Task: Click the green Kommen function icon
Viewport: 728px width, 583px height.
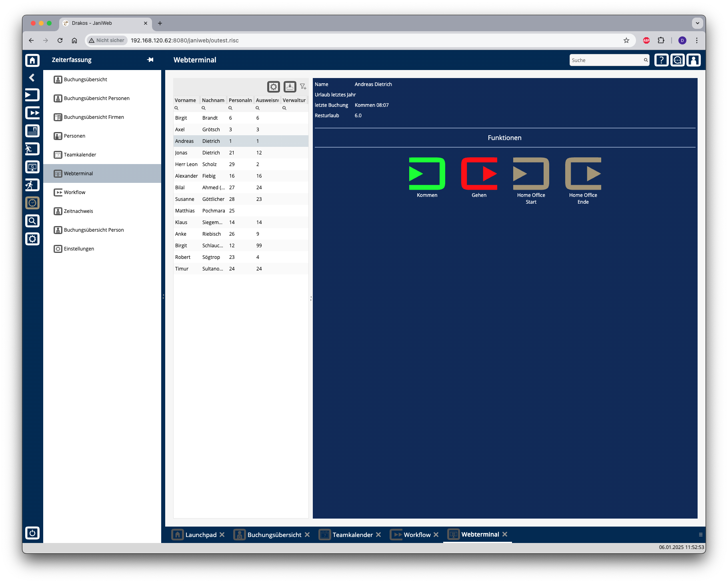Action: pos(427,174)
